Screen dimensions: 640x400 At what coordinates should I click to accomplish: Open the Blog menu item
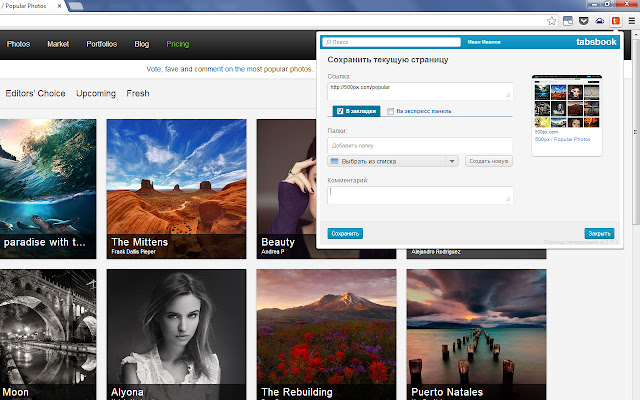tap(142, 44)
